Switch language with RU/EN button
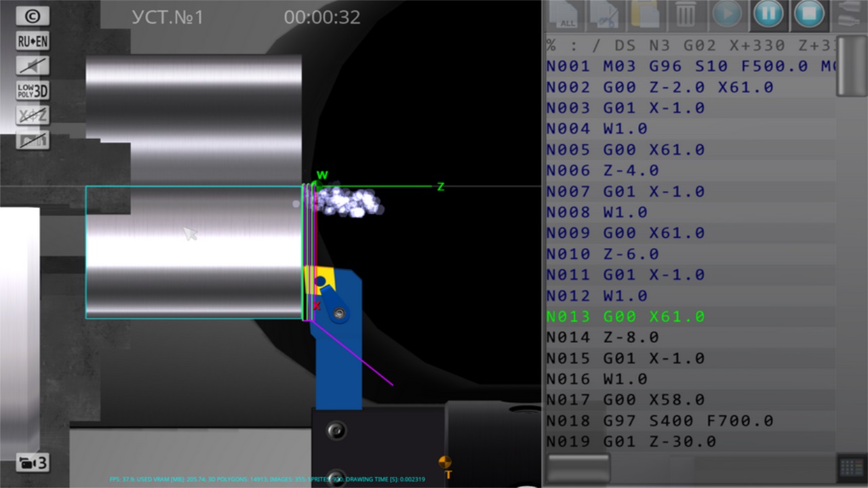This screenshot has width=868, height=488. pos(33,41)
